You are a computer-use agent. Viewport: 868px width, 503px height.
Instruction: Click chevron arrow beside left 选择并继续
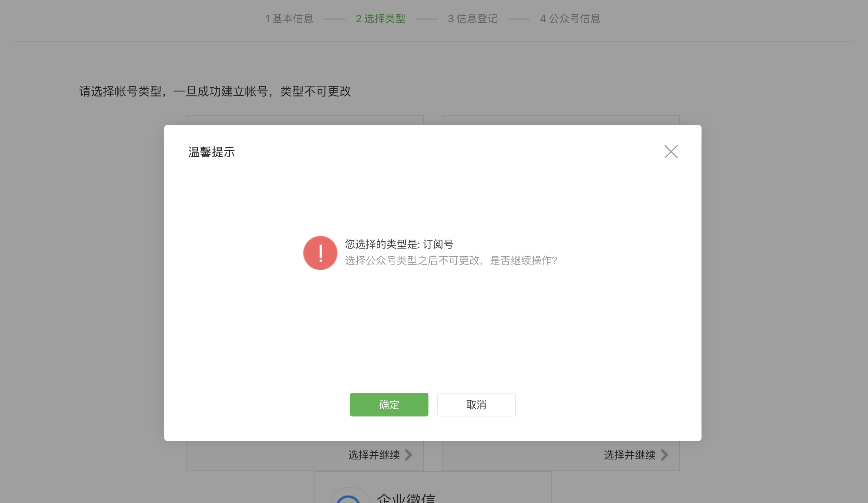[408, 455]
